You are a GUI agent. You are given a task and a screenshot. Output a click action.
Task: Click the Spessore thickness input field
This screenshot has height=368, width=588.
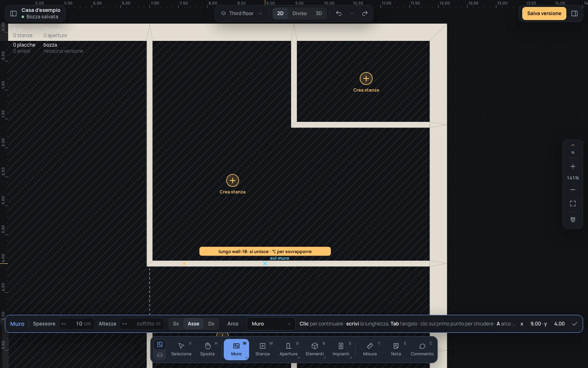point(77,324)
